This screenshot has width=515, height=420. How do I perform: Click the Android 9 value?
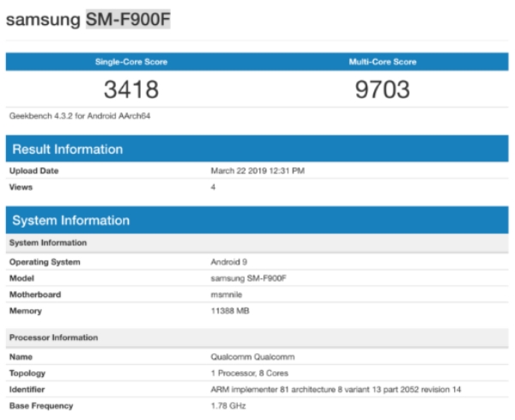(229, 262)
